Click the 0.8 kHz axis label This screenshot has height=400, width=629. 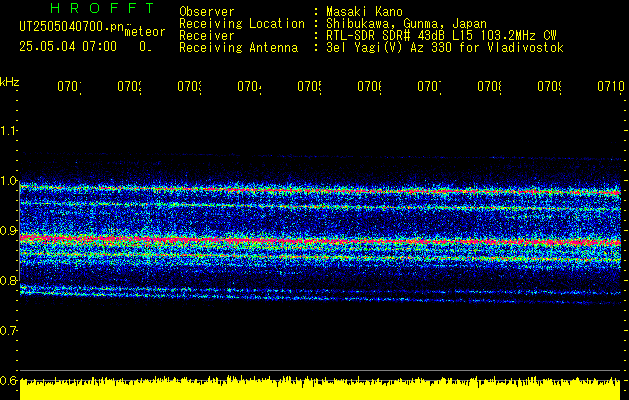[x=8, y=280]
